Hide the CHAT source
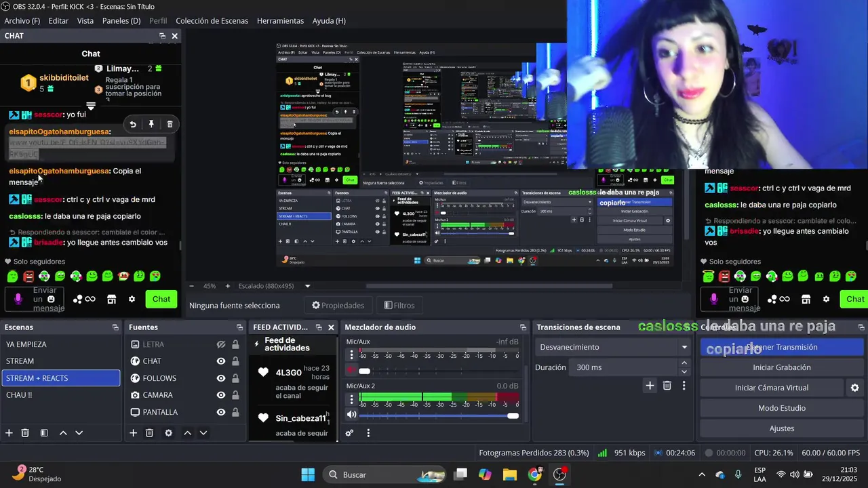This screenshot has height=488, width=868. 221,361
